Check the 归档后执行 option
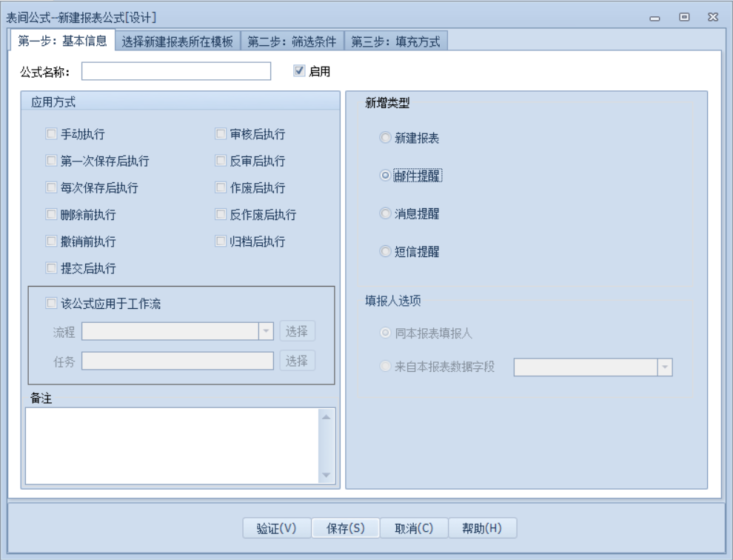 pyautogui.click(x=221, y=241)
